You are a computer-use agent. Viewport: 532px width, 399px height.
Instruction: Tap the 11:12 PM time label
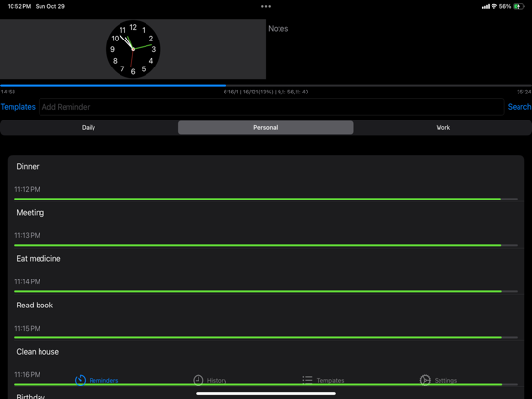28,189
